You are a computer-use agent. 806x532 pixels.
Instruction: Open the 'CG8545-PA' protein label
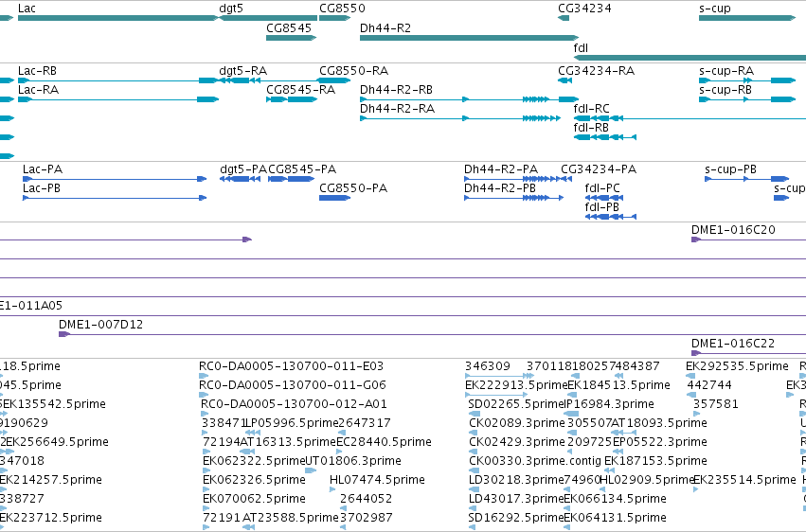click(302, 168)
